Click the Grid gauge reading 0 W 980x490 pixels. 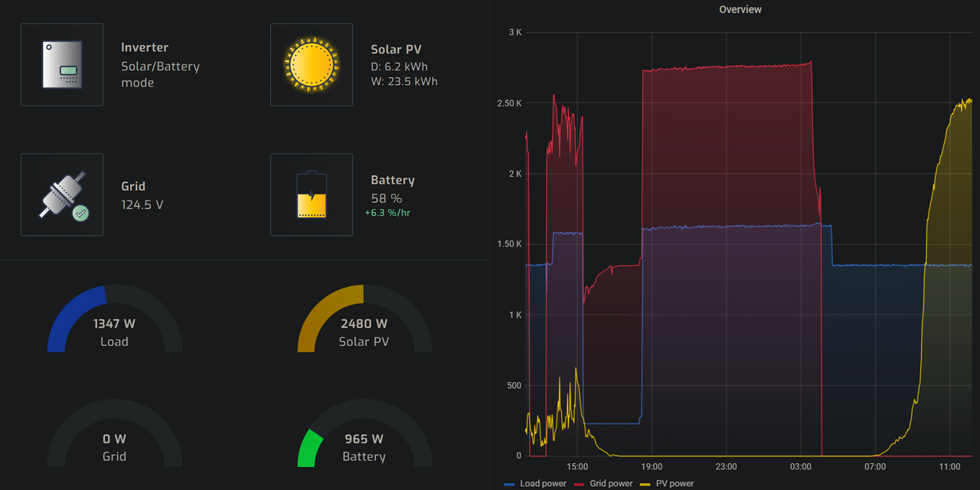point(115,433)
